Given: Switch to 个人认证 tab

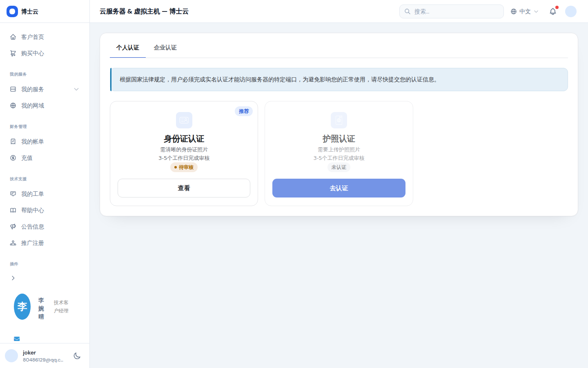Looking at the screenshot, I should tap(128, 47).
